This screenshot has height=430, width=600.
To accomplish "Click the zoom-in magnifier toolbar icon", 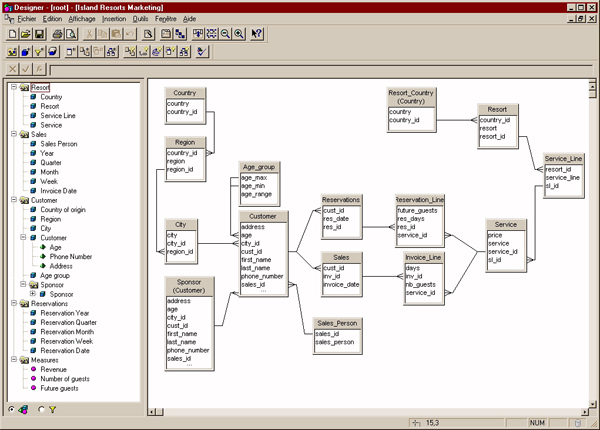I will tap(239, 33).
